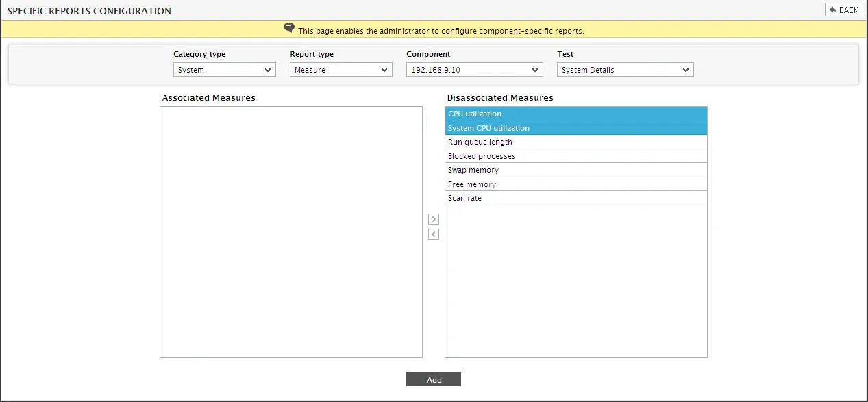Choose Blocked processes in Disassociated Measures

[x=576, y=156]
